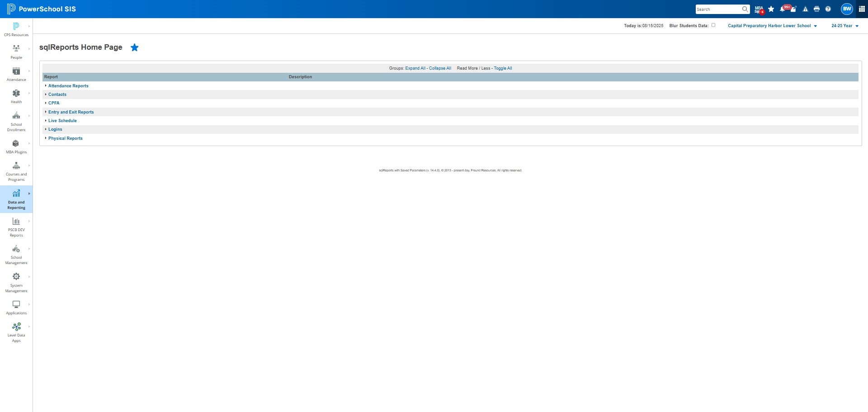Expand the Physical Reports group
Viewport: 868px width, 412px height.
pos(65,138)
